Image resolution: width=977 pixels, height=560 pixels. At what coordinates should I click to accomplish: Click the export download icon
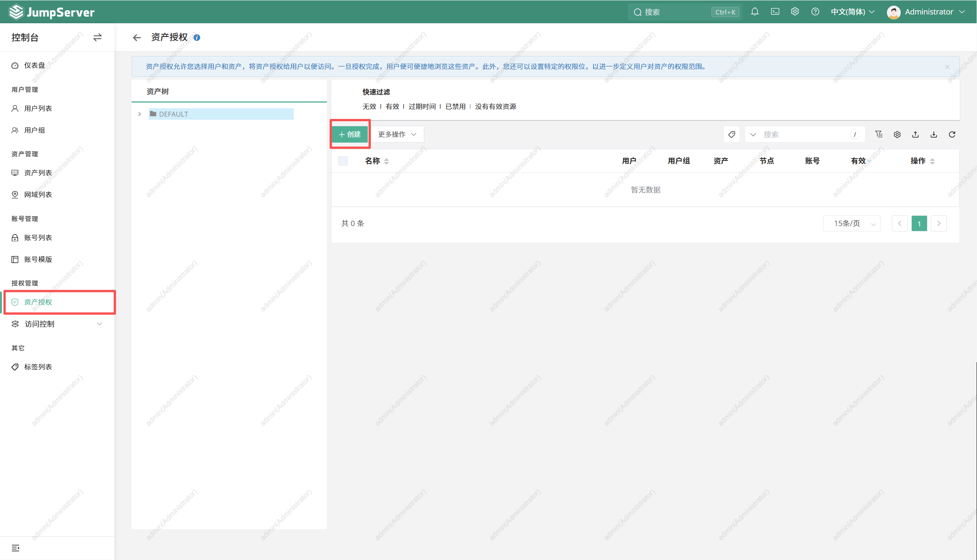click(933, 135)
